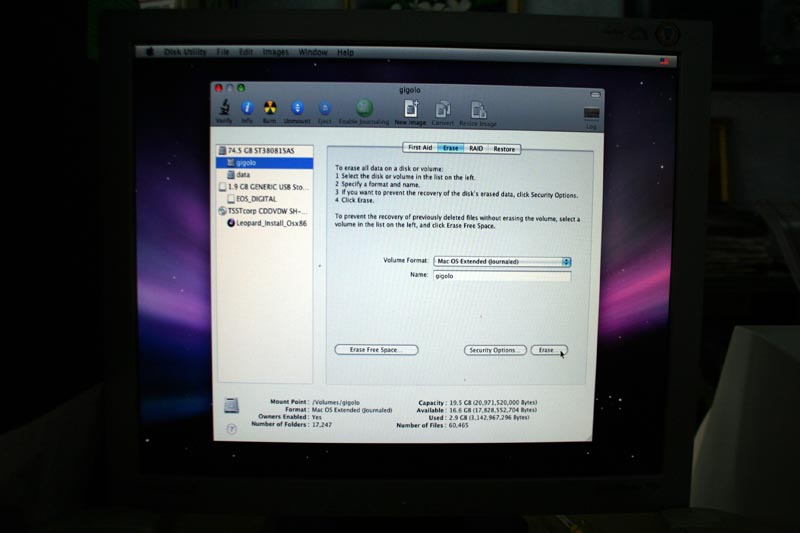Click the Enable Journaling toolbar icon
This screenshot has height=533, width=800.
tap(364, 108)
